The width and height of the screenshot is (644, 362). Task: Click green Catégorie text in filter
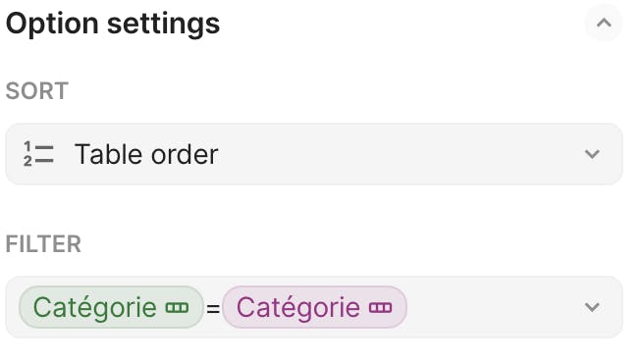pos(95,307)
